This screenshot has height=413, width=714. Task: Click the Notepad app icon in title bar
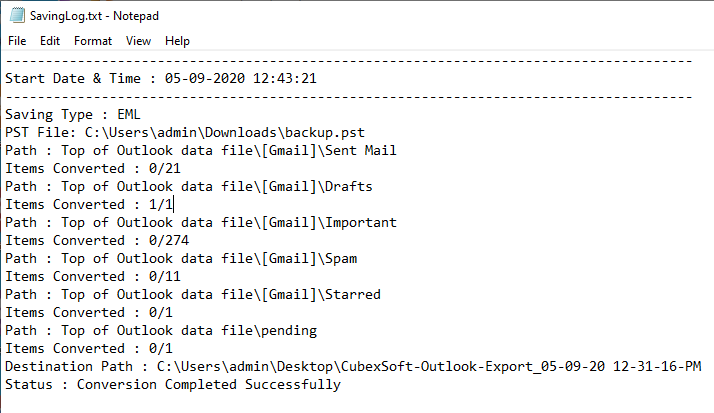pyautogui.click(x=17, y=15)
